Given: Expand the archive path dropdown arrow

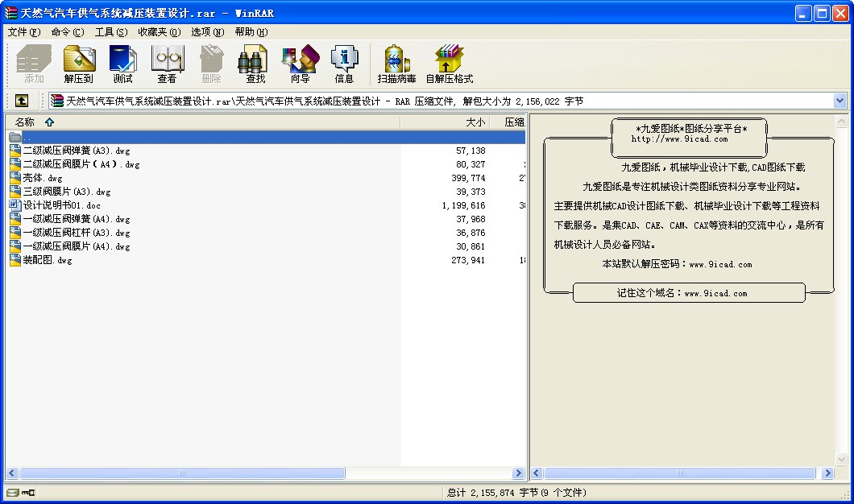Looking at the screenshot, I should (x=839, y=101).
